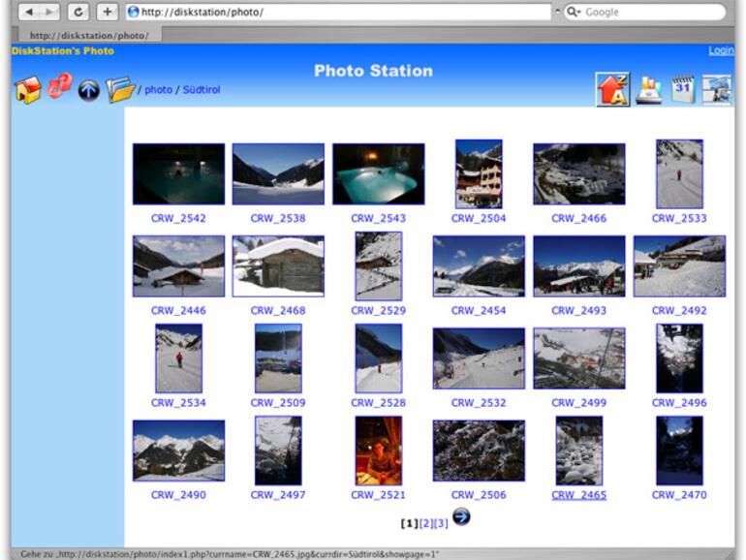
Task: Click browser forward arrow button
Action: (x=49, y=12)
